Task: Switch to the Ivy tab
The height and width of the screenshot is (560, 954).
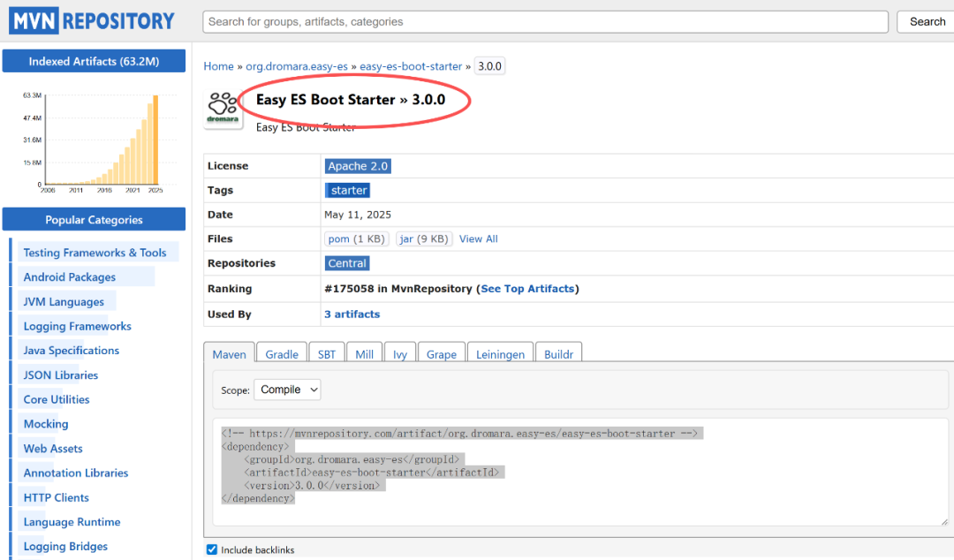Action: point(400,354)
